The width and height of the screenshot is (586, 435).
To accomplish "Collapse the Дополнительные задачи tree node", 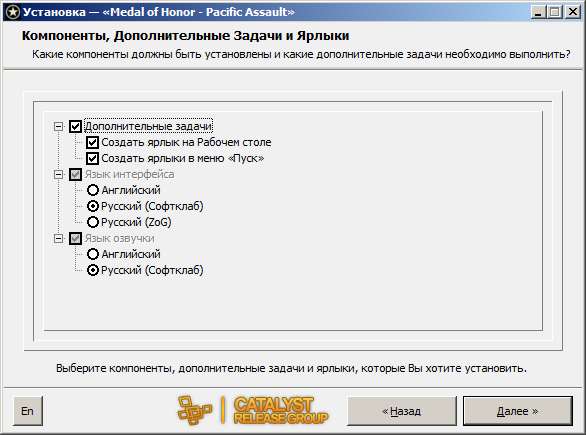I will click(x=58, y=126).
